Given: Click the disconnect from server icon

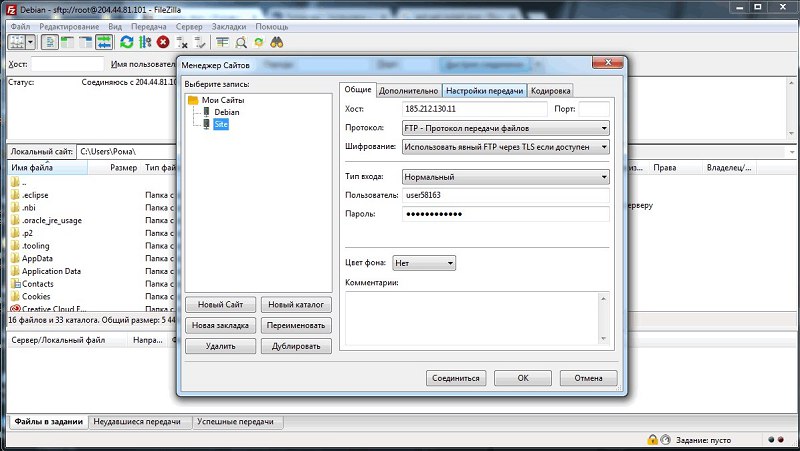Looking at the screenshot, I should [x=181, y=43].
